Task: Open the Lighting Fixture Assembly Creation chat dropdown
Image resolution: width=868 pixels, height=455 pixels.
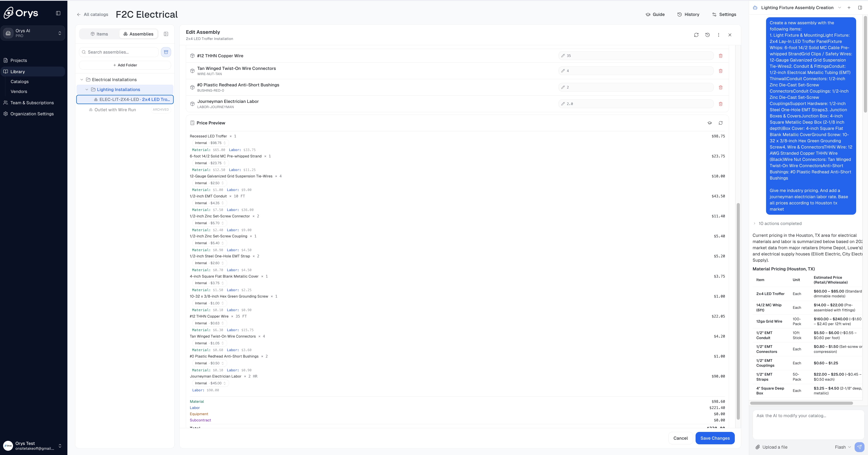Action: click(x=839, y=8)
